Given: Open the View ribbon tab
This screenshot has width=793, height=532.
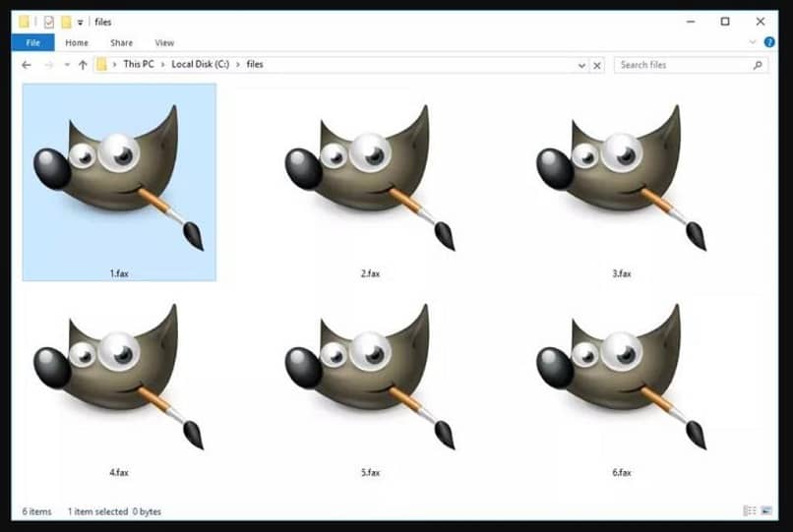Looking at the screenshot, I should (164, 43).
